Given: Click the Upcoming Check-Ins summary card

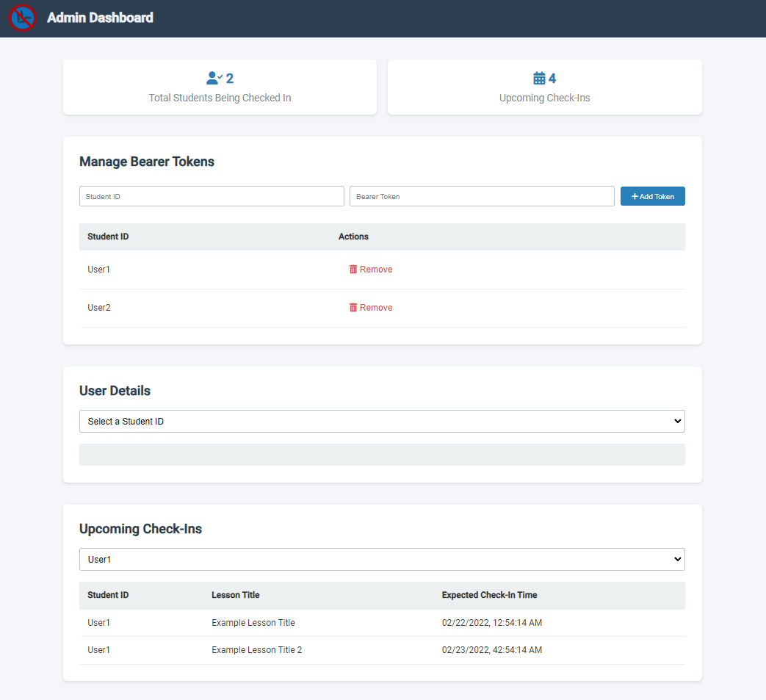Looking at the screenshot, I should pyautogui.click(x=544, y=87).
